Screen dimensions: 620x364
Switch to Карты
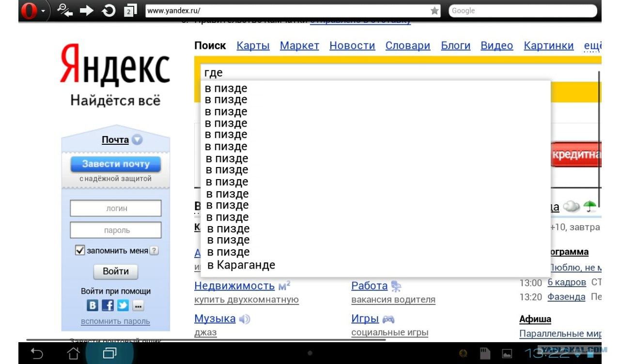click(253, 46)
